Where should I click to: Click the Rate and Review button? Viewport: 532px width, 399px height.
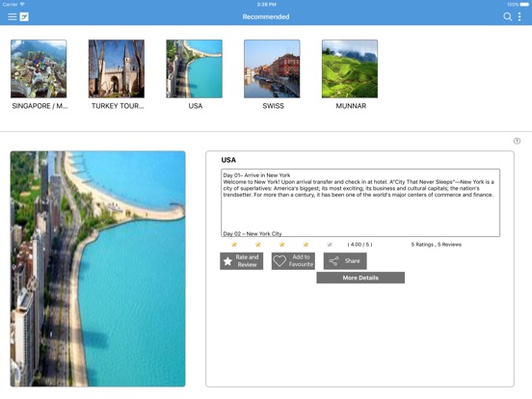241,261
